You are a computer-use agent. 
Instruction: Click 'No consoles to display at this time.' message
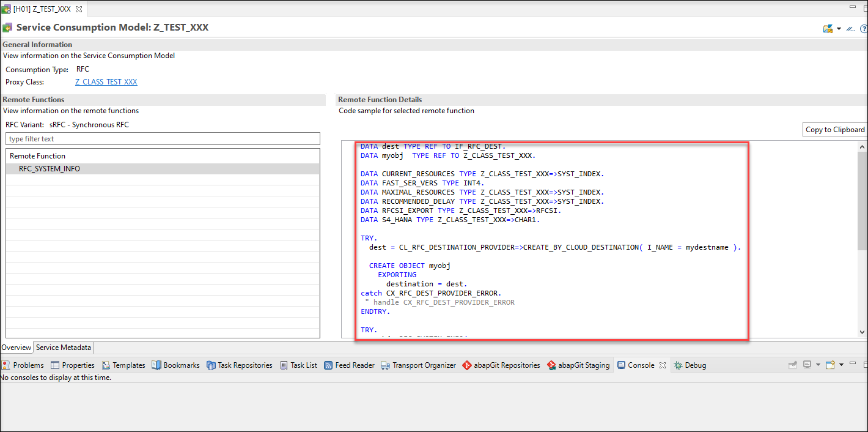click(x=56, y=378)
